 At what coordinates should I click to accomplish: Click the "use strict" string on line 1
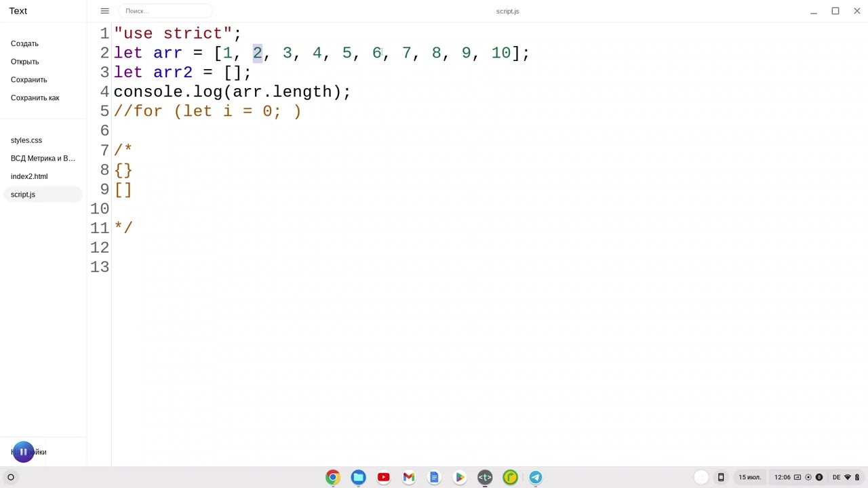pyautogui.click(x=173, y=33)
